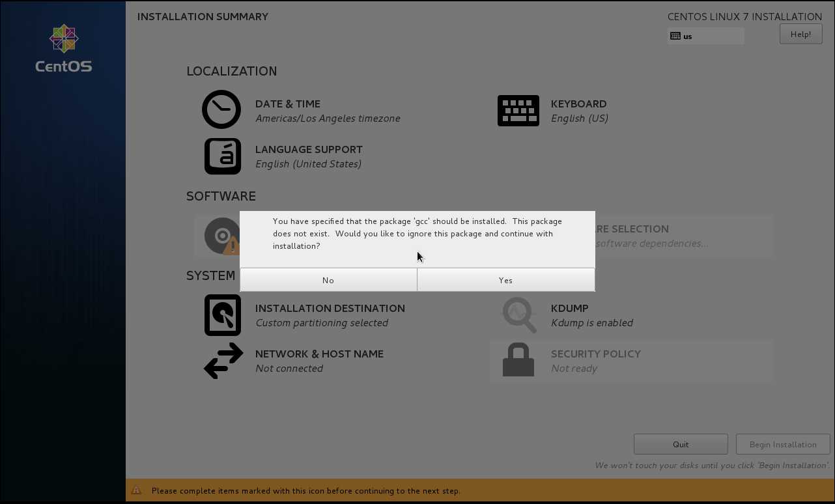Open the Kdump magnifier icon

519,315
